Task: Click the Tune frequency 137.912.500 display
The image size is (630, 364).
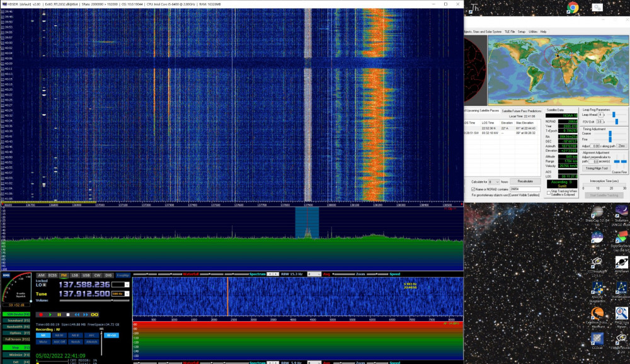Action: [84, 293]
